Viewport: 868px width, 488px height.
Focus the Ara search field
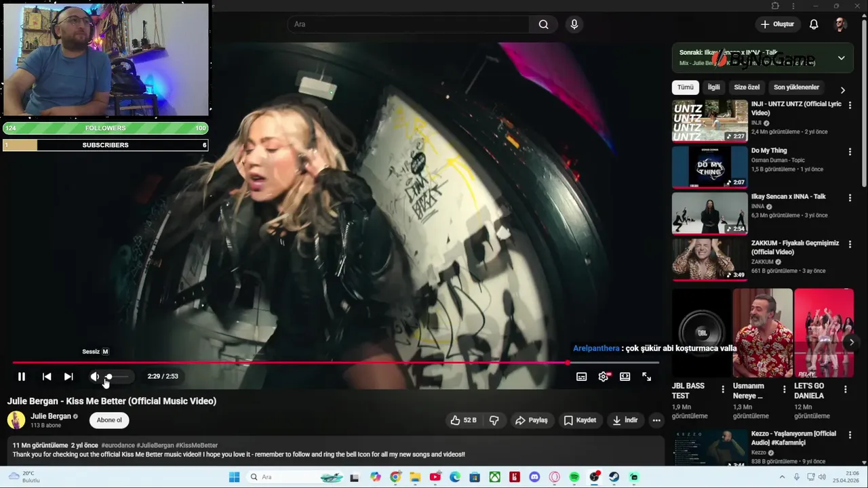pos(409,24)
